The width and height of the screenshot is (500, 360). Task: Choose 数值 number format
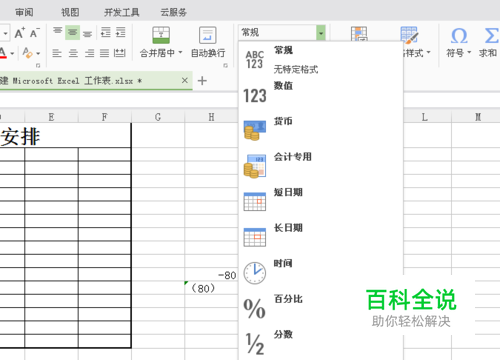[321, 94]
